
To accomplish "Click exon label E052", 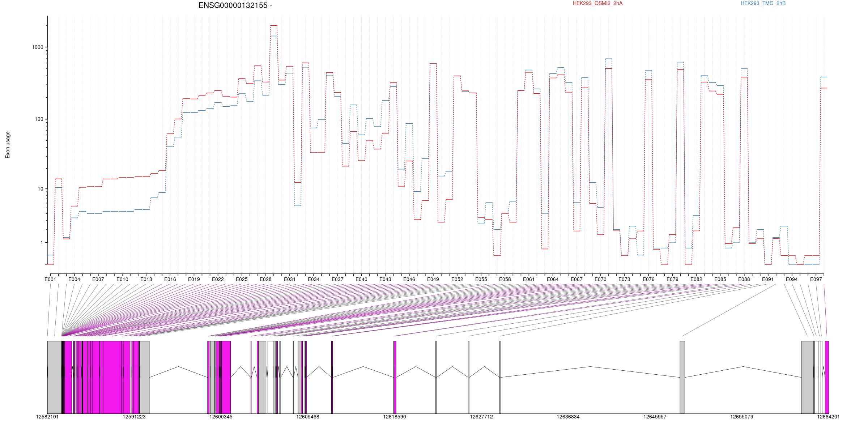I will pyautogui.click(x=457, y=279).
